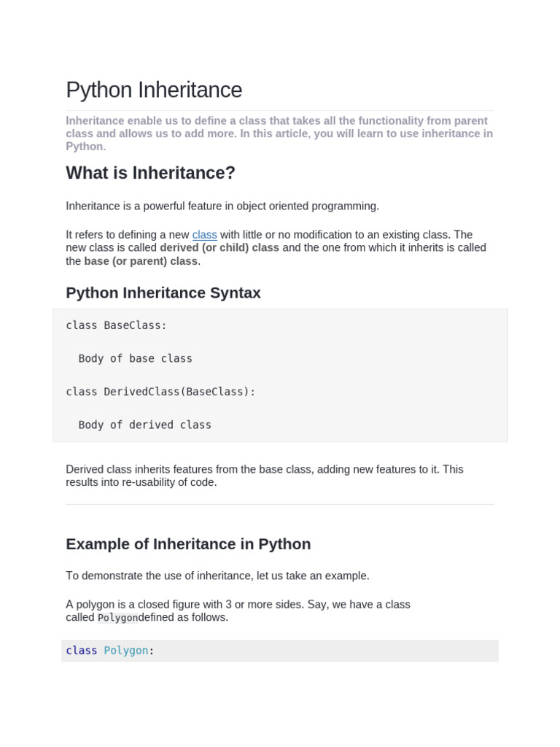The image size is (560, 747).
Task: Click the "Body of derived class" code line
Action: coord(145,425)
